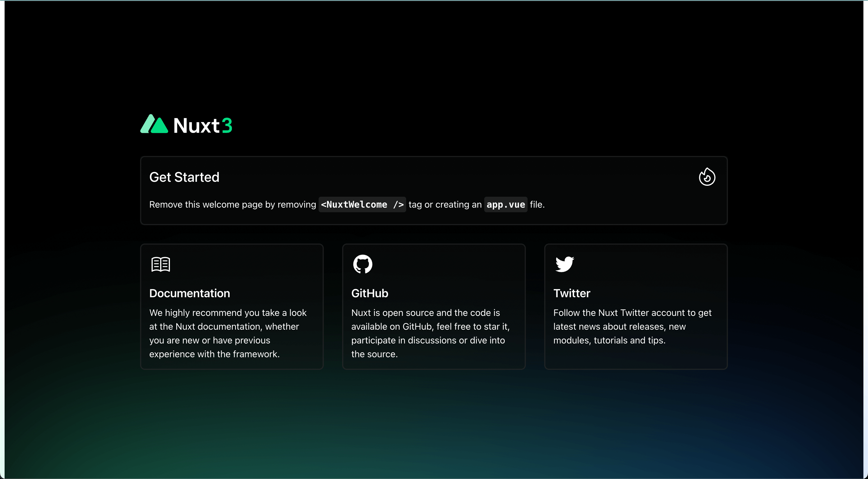Click the app.vue code label
This screenshot has height=479, width=868.
click(x=506, y=204)
